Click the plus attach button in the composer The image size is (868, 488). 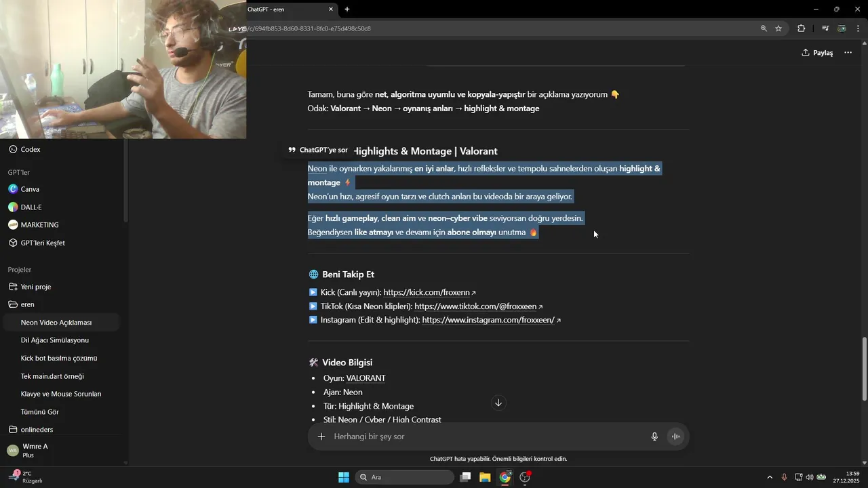point(321,436)
